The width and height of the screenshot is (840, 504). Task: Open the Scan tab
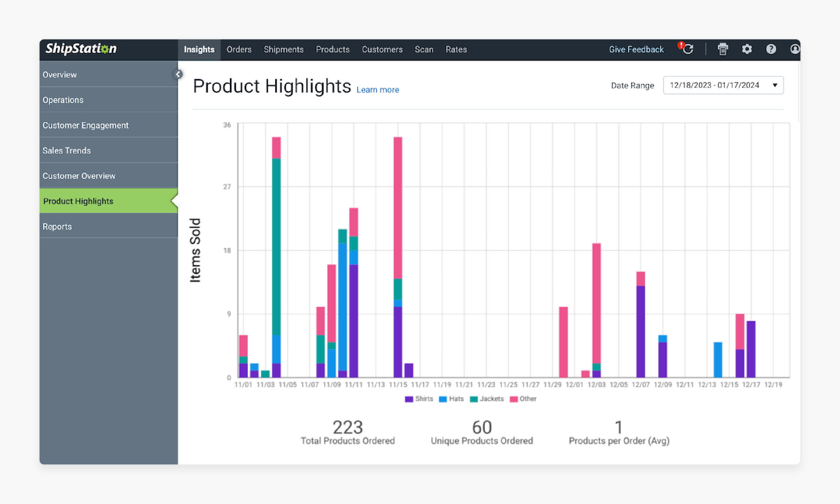pos(424,50)
